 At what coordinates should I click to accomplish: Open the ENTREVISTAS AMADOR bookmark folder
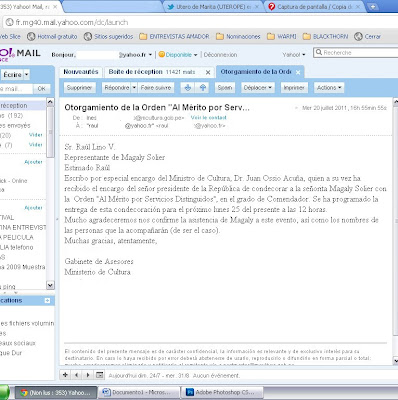(174, 36)
